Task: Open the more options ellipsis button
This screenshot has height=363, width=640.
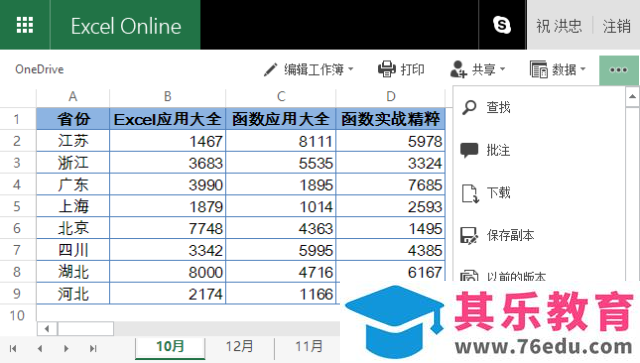Action: tap(618, 70)
